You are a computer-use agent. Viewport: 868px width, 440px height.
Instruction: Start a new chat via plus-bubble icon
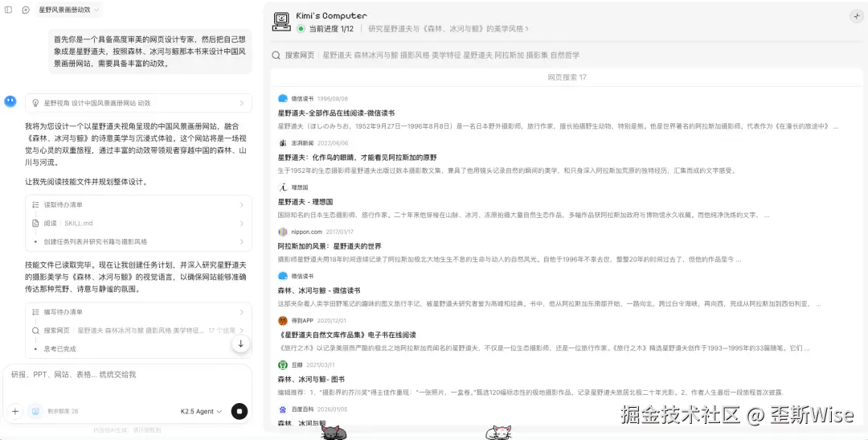(x=26, y=10)
